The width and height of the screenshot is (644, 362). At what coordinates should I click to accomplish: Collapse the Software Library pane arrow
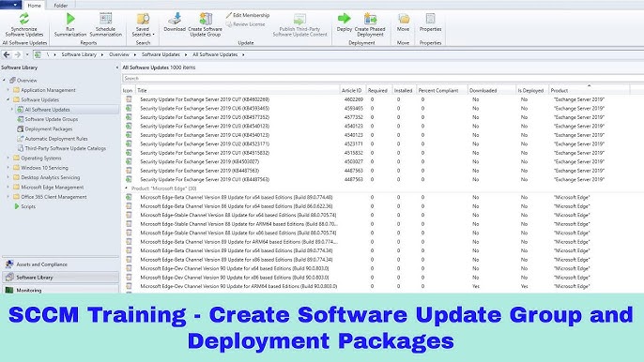point(117,68)
